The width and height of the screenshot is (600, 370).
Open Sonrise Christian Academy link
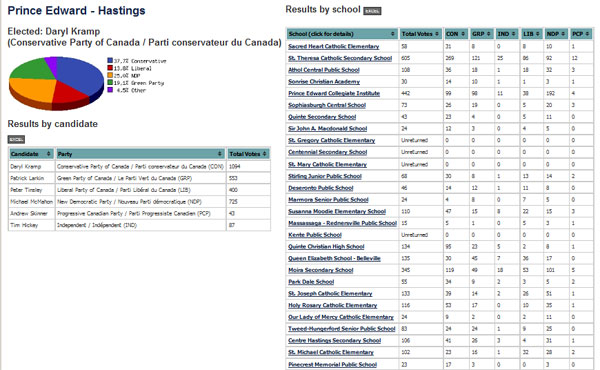(324, 81)
